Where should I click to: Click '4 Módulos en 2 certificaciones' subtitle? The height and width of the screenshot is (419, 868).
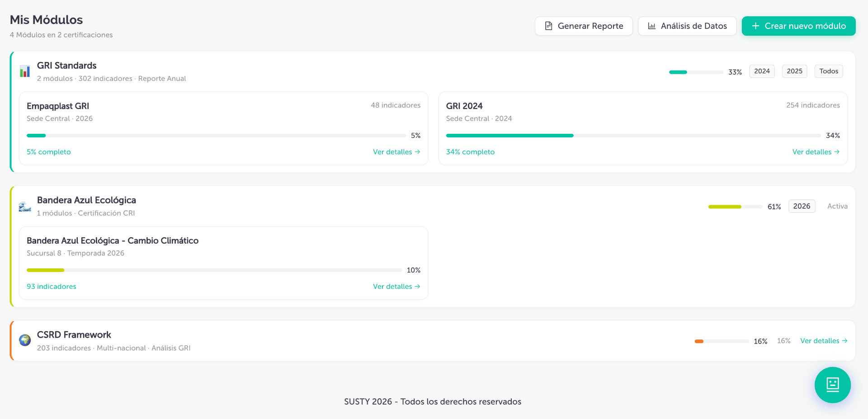[x=61, y=35]
